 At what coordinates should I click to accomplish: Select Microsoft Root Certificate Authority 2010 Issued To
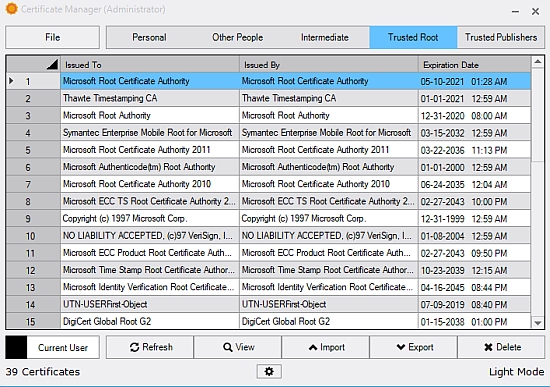150,184
